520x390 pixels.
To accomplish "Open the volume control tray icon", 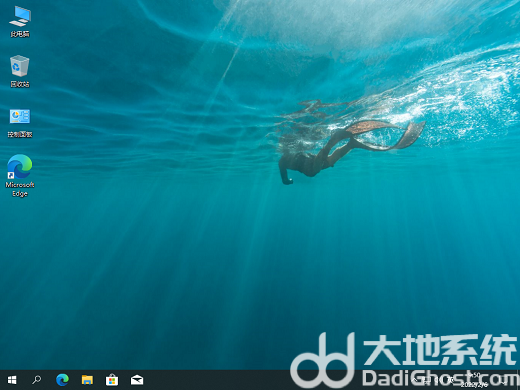I will 437,380.
